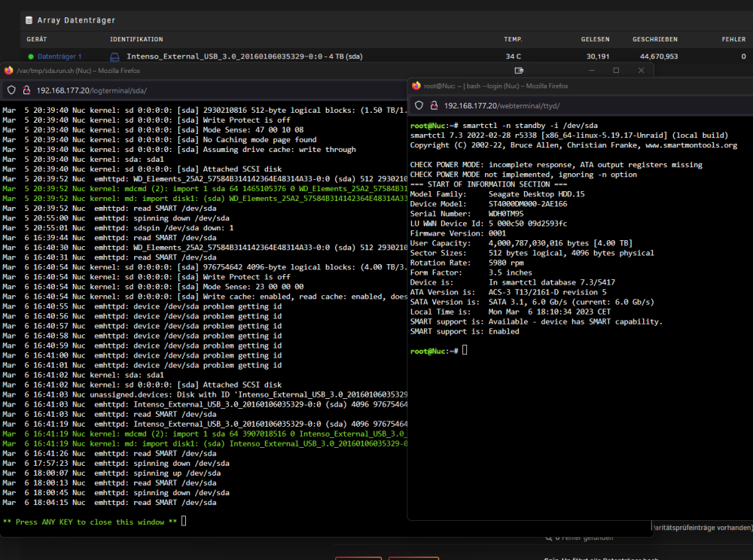Click the picture-in-picture icon in logterminal titlebar

pyautogui.click(x=519, y=71)
